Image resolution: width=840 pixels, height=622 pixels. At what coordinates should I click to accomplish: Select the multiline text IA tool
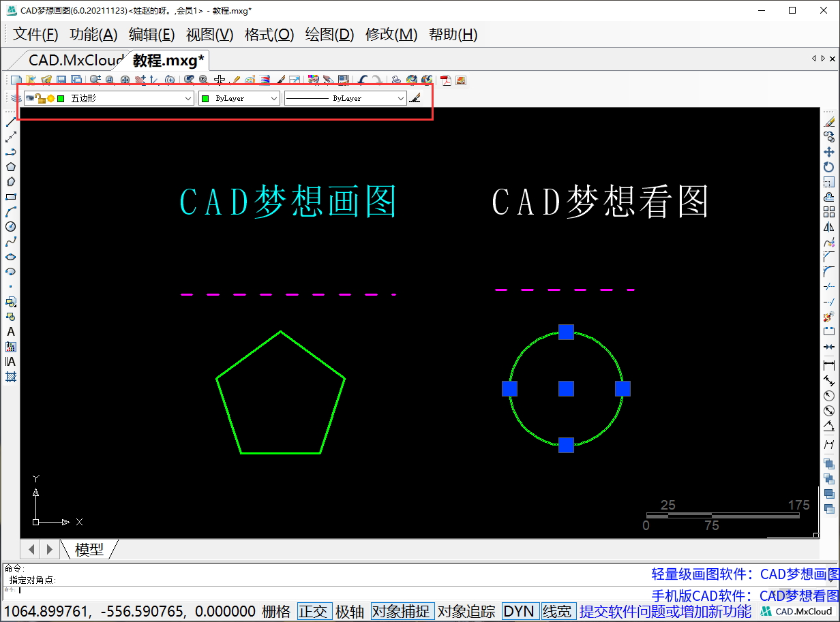click(x=10, y=362)
